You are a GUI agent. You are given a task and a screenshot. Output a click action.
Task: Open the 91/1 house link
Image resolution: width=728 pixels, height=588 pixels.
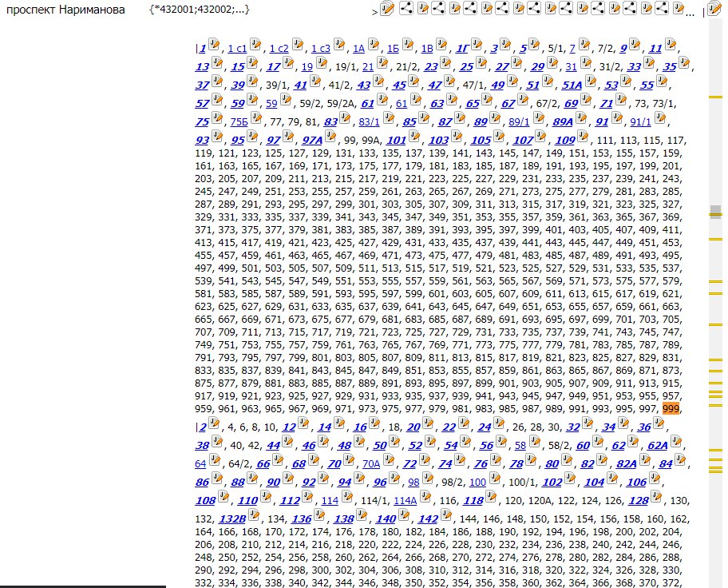coord(640,123)
